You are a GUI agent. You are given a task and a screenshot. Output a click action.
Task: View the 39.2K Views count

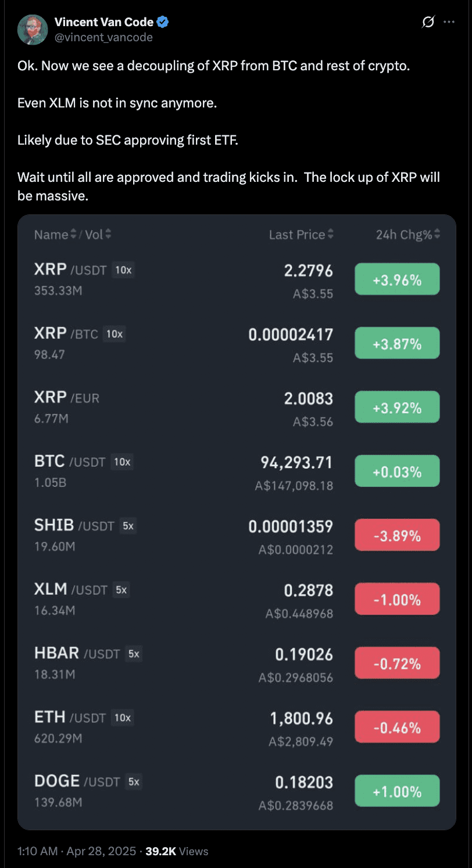(x=177, y=851)
